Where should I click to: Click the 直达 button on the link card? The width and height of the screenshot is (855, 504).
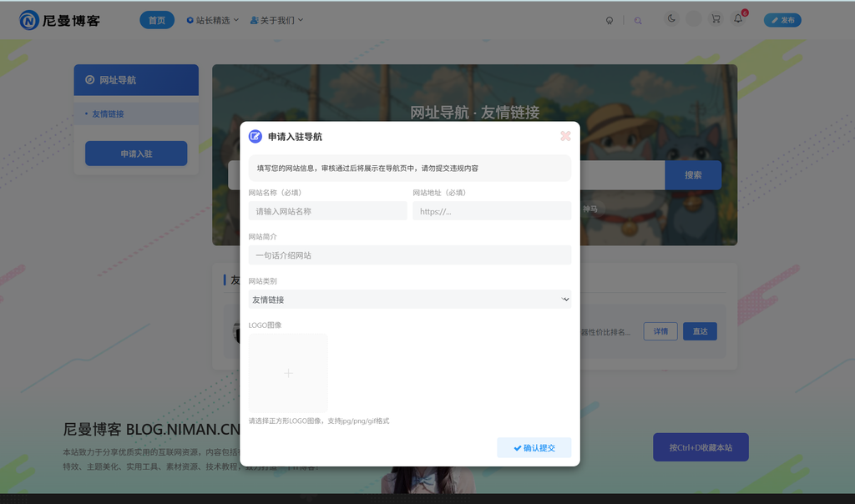pos(701,331)
